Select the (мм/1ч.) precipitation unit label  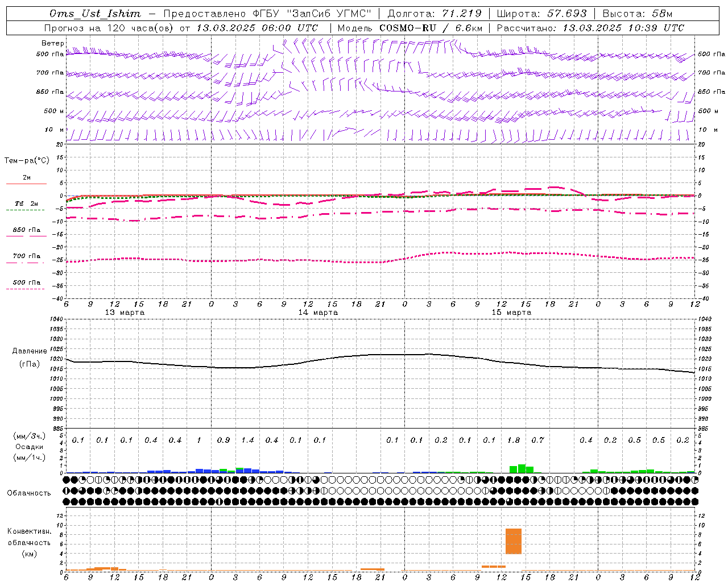(30, 458)
